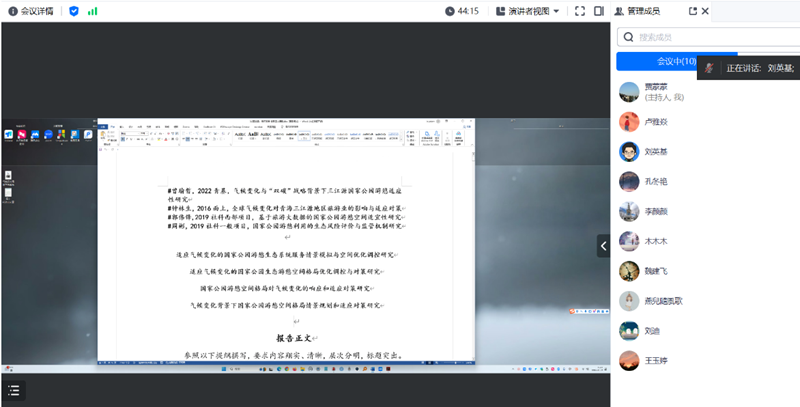Click the shared Word document screen
This screenshot has height=407, width=800.
click(343, 240)
